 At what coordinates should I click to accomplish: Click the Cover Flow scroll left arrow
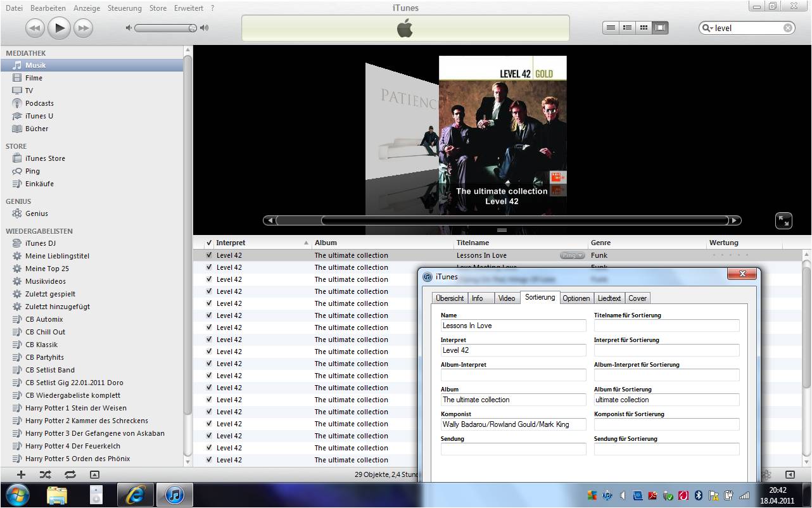click(x=270, y=220)
